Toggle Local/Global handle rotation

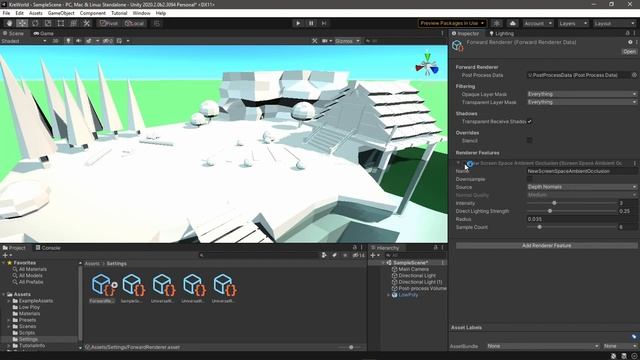pos(134,23)
